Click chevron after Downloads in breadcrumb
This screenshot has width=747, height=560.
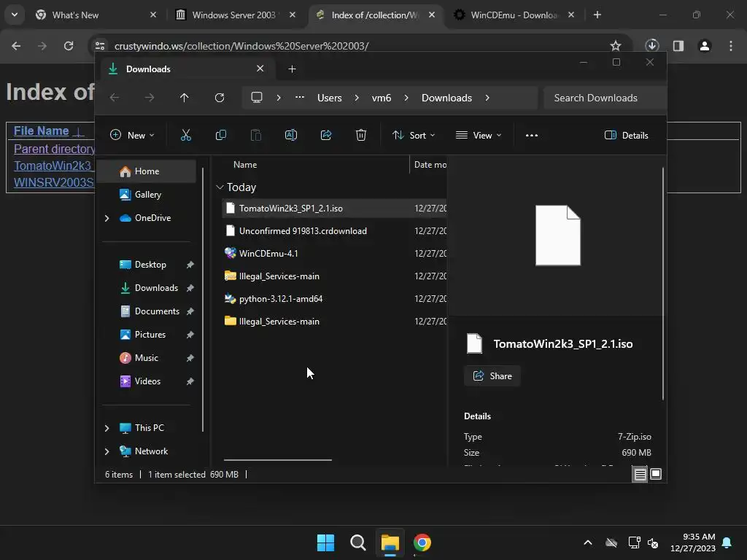point(487,98)
